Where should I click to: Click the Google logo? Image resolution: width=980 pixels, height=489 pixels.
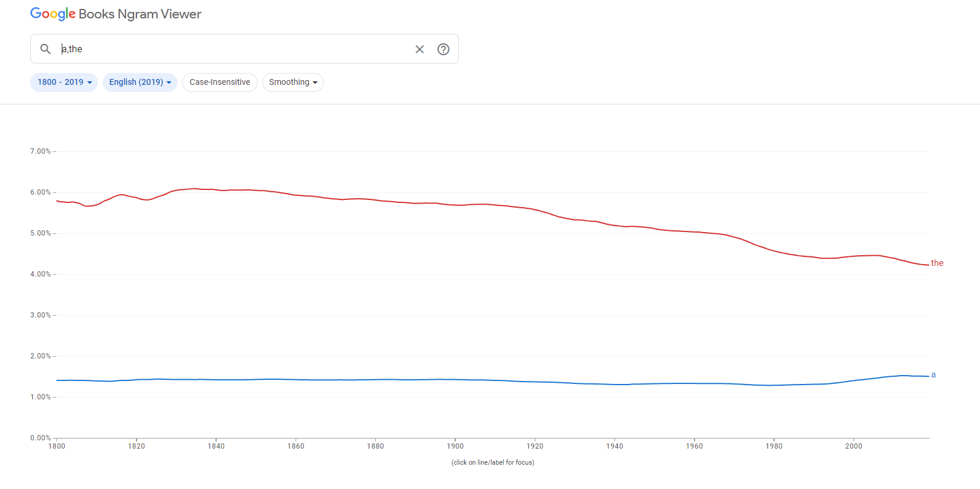click(x=53, y=14)
